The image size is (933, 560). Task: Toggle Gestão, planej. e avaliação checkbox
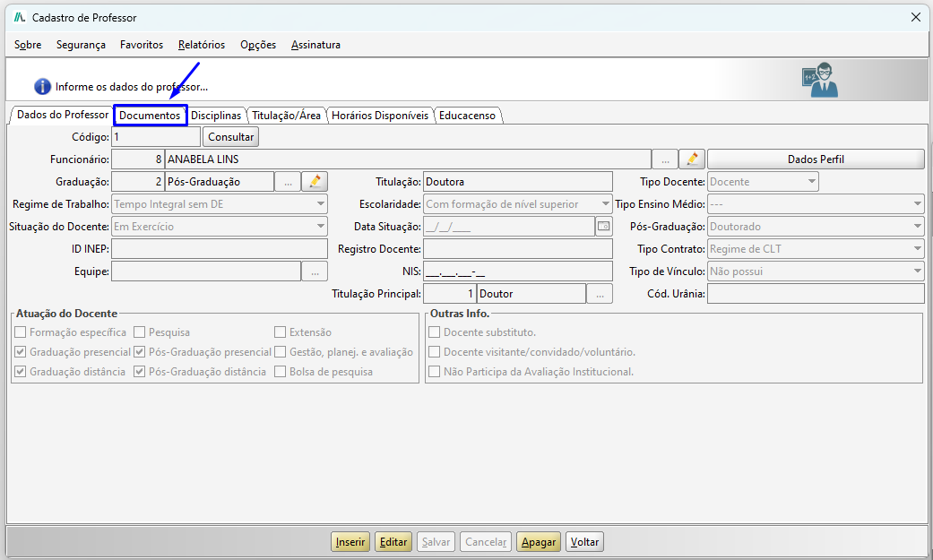pyautogui.click(x=281, y=352)
